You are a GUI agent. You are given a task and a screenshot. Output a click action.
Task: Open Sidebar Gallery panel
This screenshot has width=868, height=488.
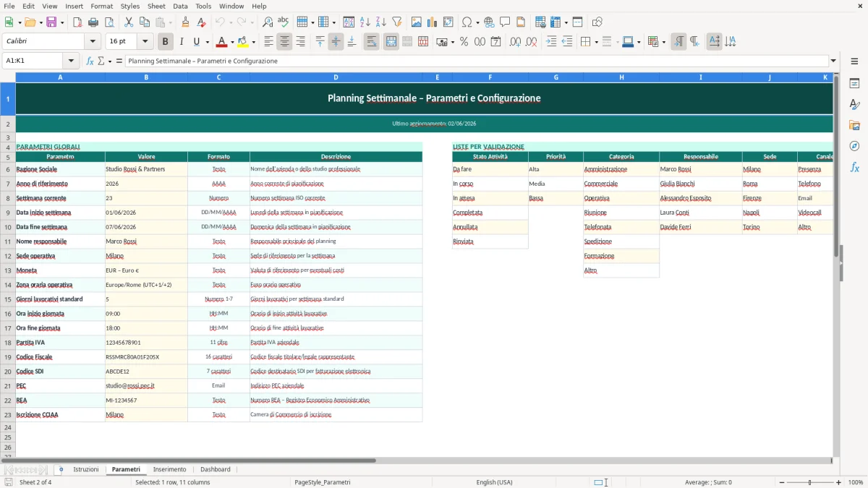click(x=854, y=126)
